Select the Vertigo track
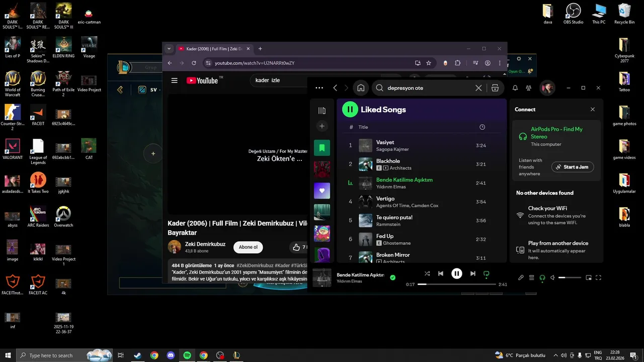The width and height of the screenshot is (644, 362). click(422, 202)
